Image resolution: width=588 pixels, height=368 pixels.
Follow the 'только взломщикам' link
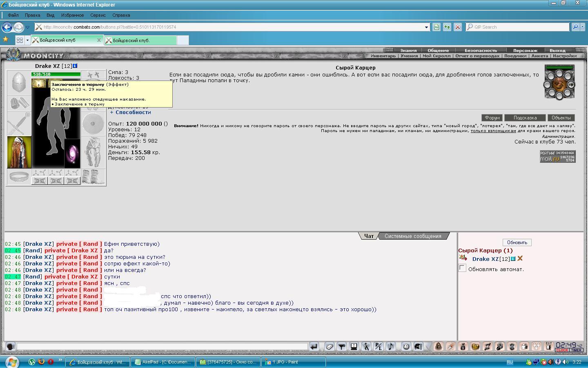(x=493, y=131)
